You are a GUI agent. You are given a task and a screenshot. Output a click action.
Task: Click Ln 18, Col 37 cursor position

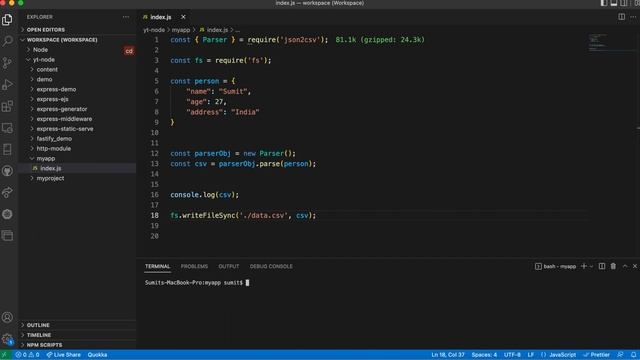[448, 355]
